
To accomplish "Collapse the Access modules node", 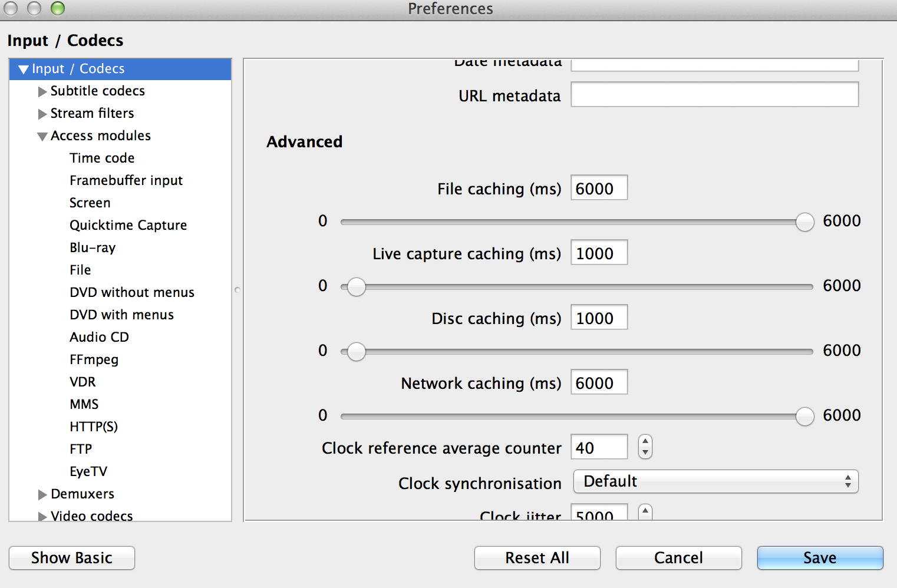I will tap(42, 137).
